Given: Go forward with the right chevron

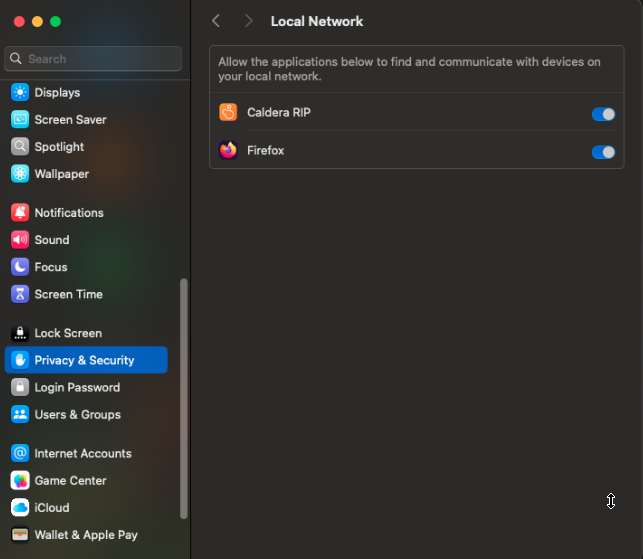Looking at the screenshot, I should (249, 21).
